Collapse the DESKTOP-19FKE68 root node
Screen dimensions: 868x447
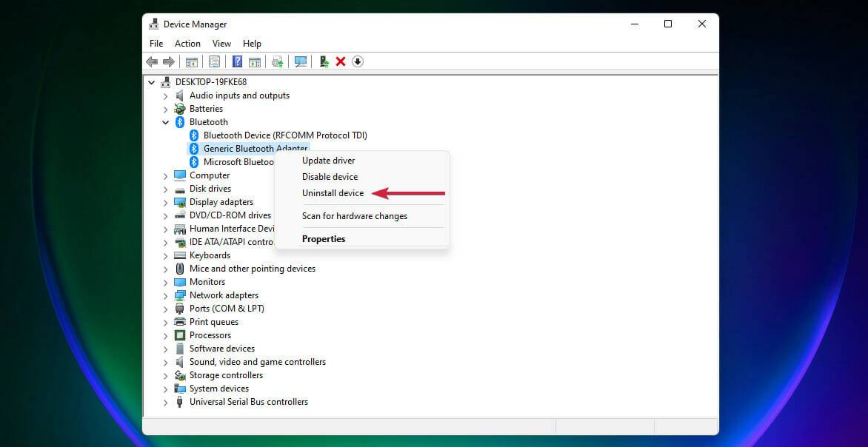(x=152, y=82)
